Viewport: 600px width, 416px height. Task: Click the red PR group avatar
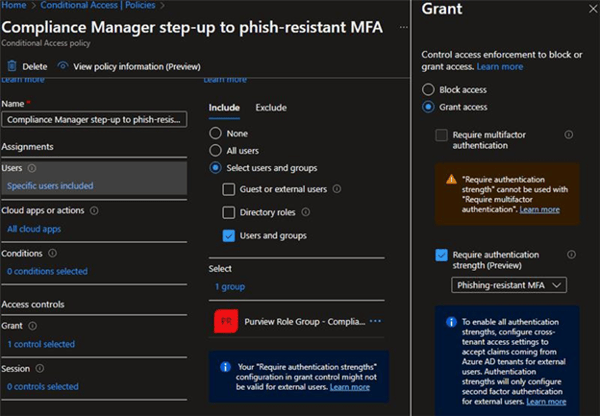coord(226,321)
